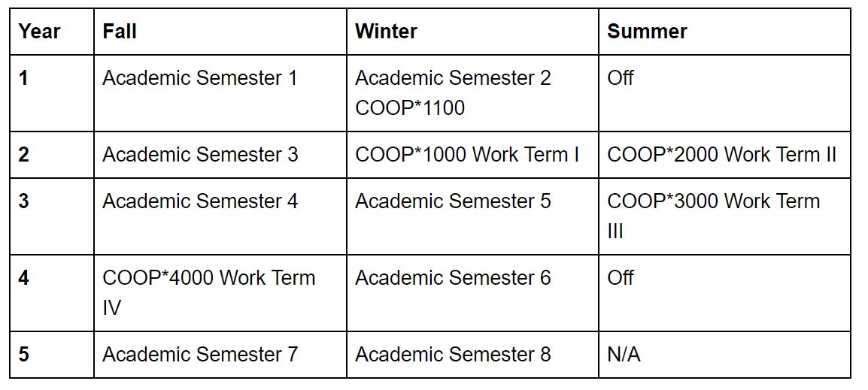
Task: Click Academic Semester 6 cell
Action: [x=473, y=292]
